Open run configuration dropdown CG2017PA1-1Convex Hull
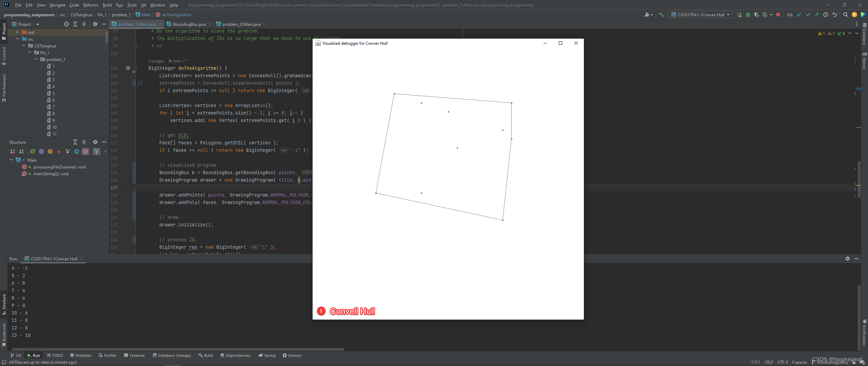 (701, 15)
